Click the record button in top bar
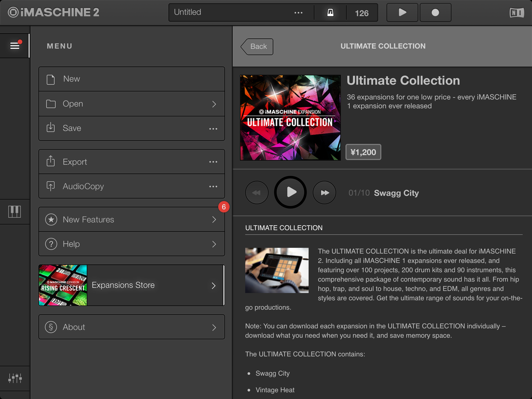Viewport: 532px width, 399px height. 435,12
